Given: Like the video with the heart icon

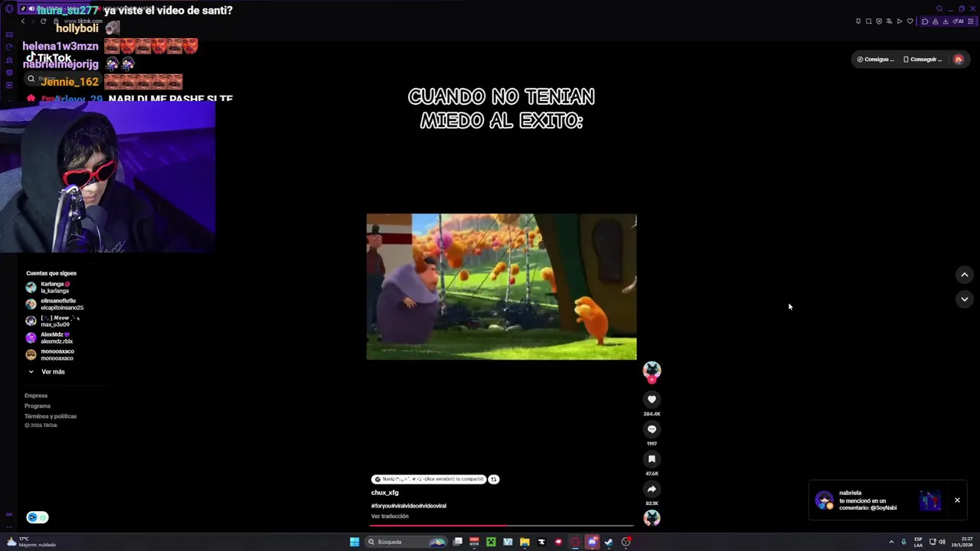Looking at the screenshot, I should 652,399.
